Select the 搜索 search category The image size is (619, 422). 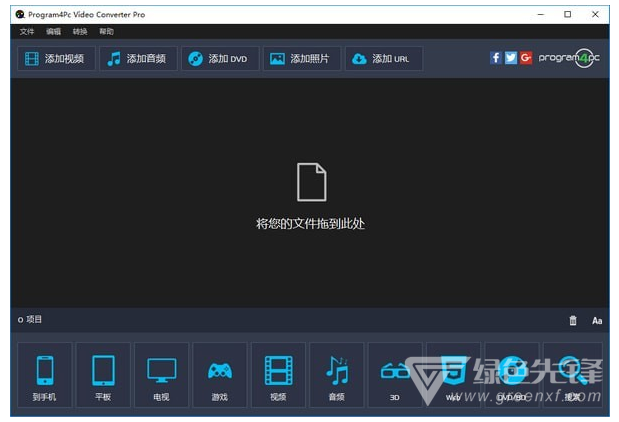[573, 375]
